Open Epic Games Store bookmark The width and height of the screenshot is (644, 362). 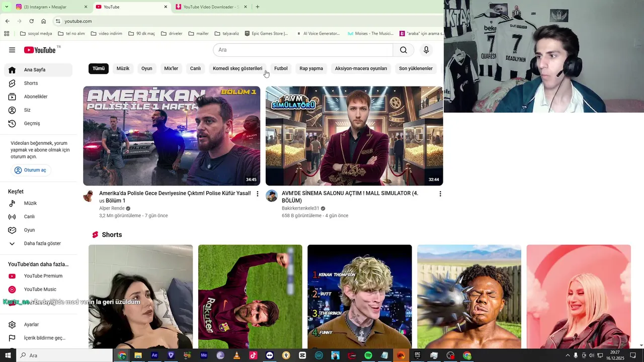coord(266,34)
